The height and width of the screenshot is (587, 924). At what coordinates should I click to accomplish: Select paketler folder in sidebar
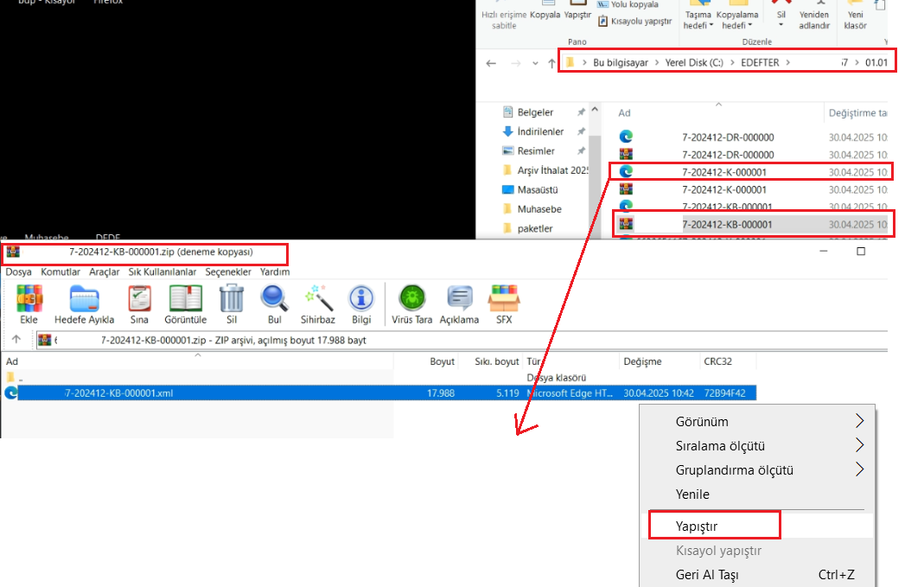[535, 229]
